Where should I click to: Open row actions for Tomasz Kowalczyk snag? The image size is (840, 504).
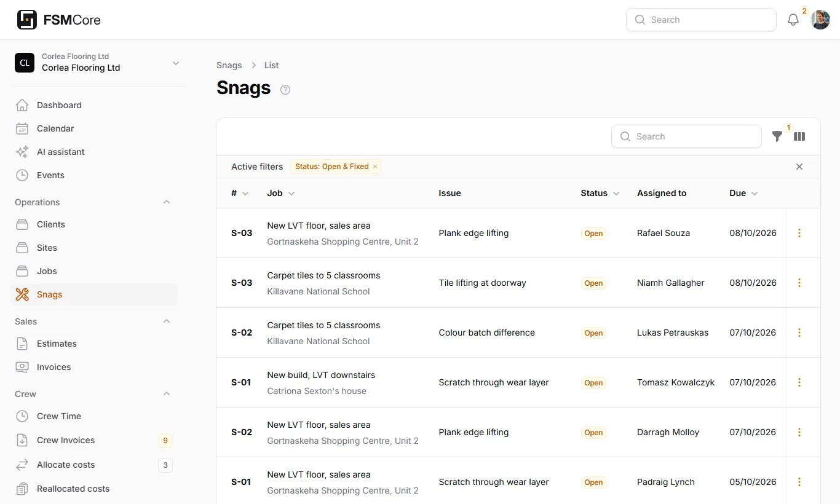click(799, 382)
